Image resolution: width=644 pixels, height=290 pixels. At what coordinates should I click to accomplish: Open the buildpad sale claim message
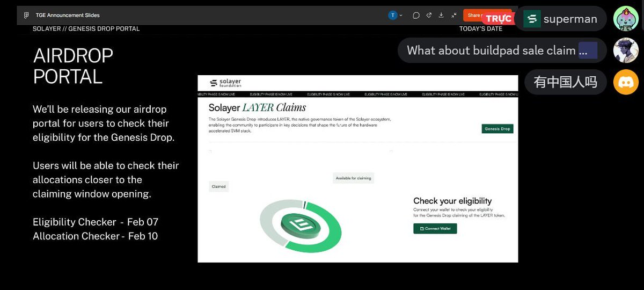(x=502, y=50)
